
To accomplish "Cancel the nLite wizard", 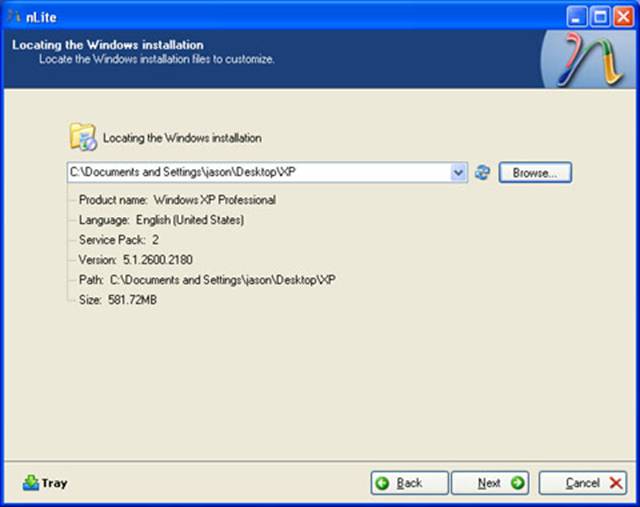I will pyautogui.click(x=582, y=483).
